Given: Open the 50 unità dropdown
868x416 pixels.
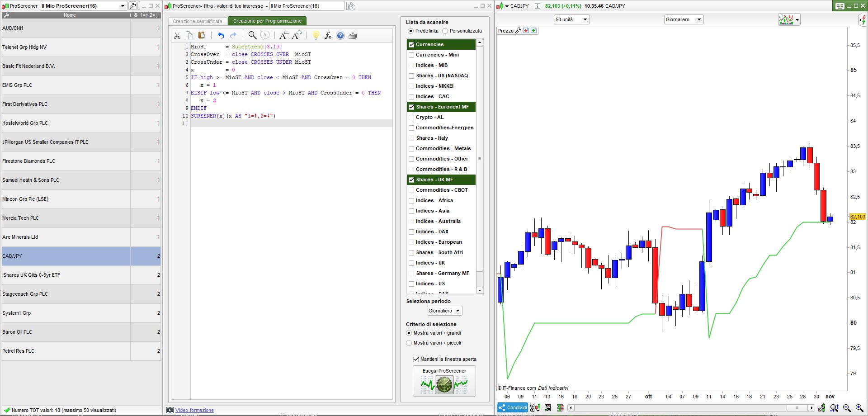Looking at the screenshot, I should click(571, 19).
